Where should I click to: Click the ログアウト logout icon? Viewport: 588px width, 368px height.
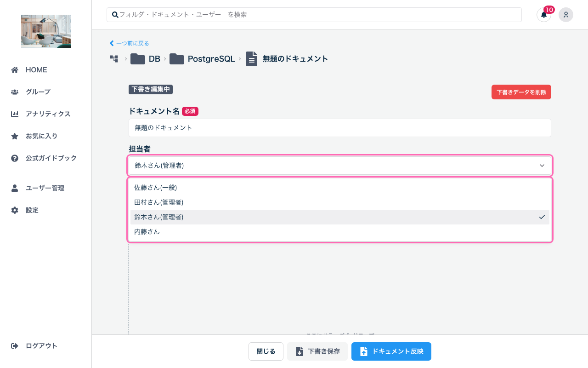point(14,345)
